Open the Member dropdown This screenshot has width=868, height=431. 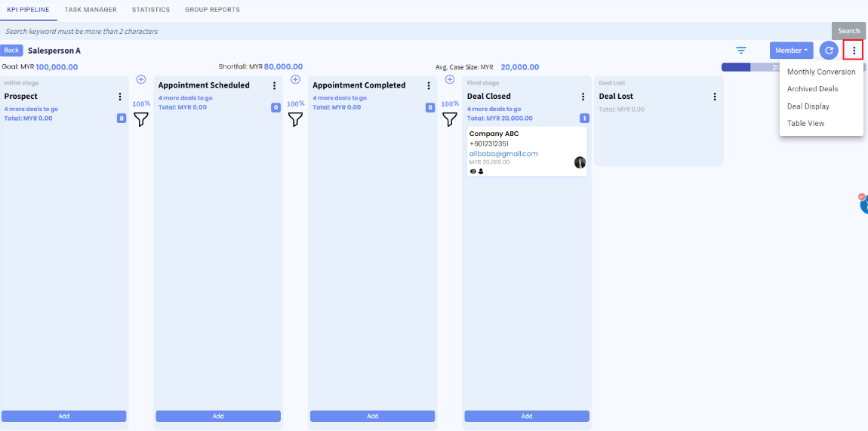pyautogui.click(x=791, y=51)
